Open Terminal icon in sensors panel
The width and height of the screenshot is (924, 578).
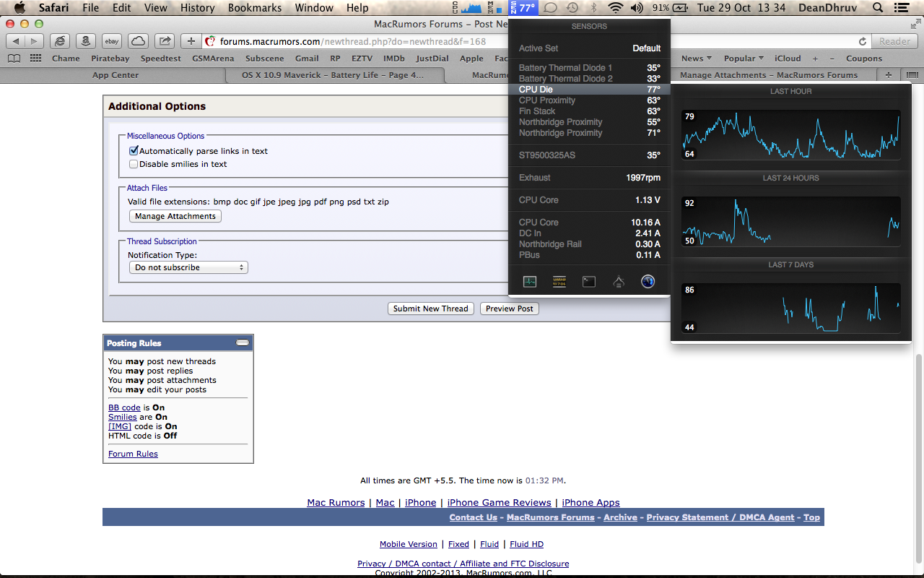point(589,282)
